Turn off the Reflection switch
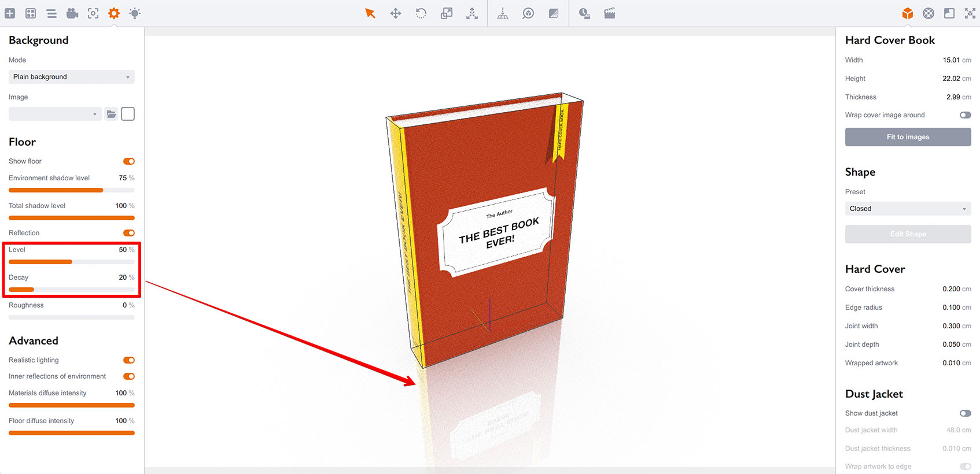 click(x=129, y=233)
